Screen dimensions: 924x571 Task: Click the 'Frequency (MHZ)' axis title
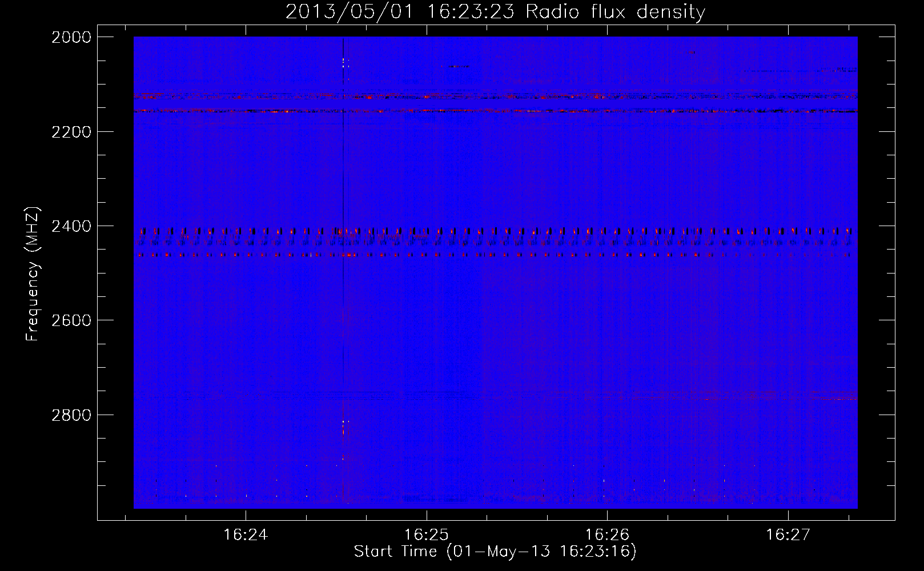33,274
